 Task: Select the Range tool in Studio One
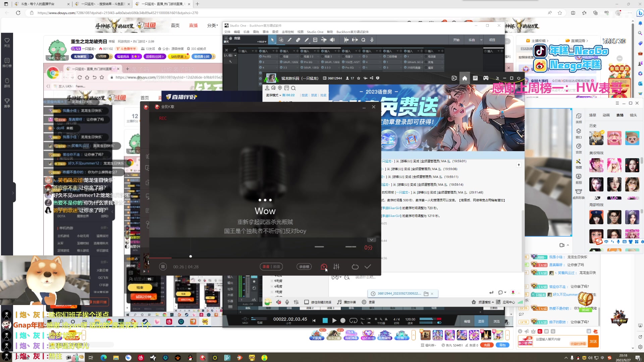point(281,40)
